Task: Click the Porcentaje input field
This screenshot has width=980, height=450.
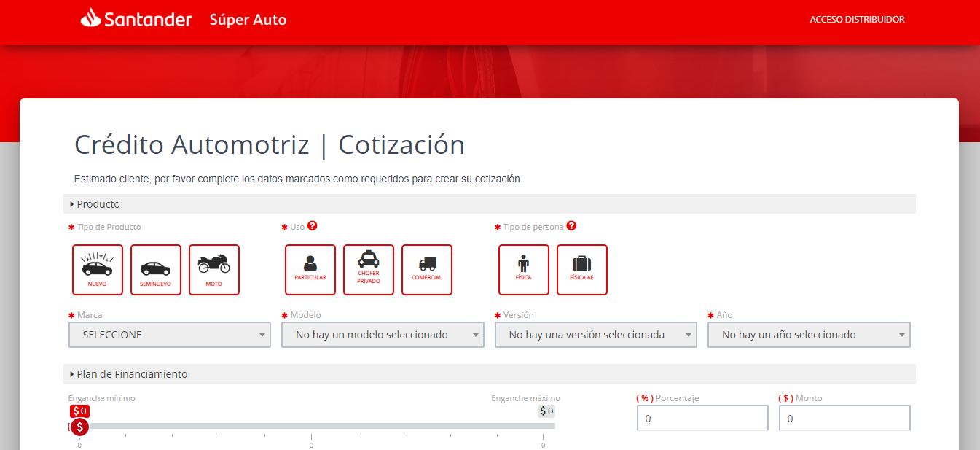Action: pyautogui.click(x=702, y=418)
